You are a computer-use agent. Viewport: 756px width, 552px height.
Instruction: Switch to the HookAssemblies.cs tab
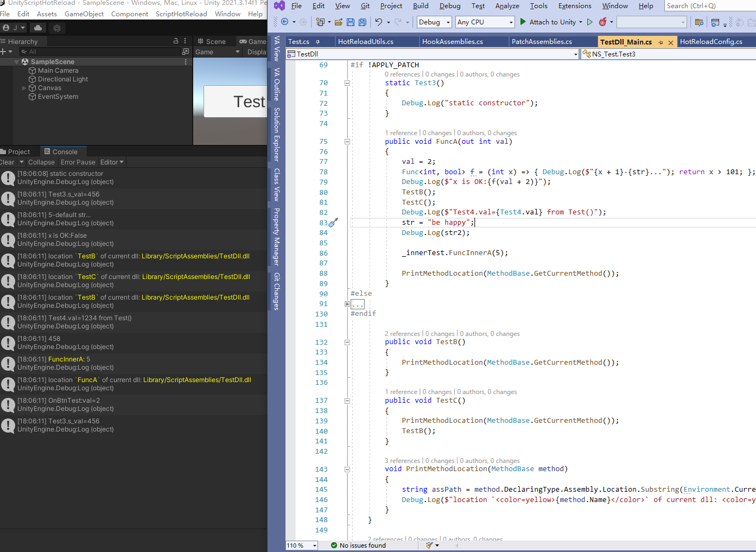coord(453,42)
